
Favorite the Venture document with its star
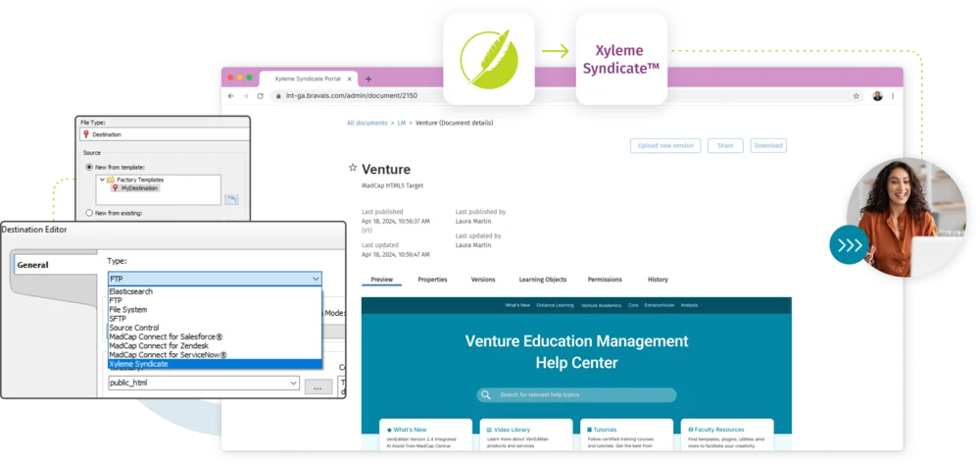click(x=353, y=168)
